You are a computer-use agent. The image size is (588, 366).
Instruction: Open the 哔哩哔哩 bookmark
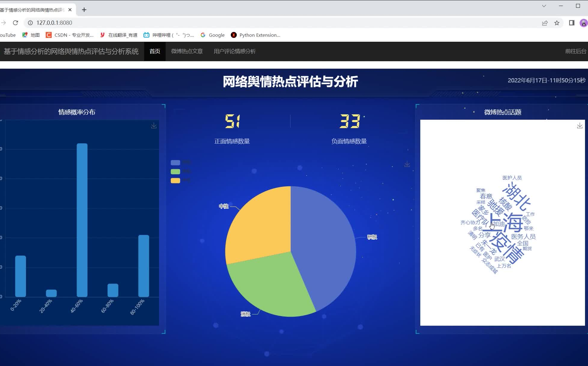[x=169, y=35]
